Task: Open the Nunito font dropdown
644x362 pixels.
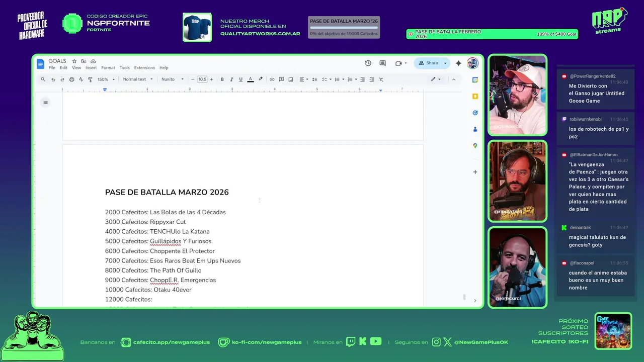Action: click(172, 79)
